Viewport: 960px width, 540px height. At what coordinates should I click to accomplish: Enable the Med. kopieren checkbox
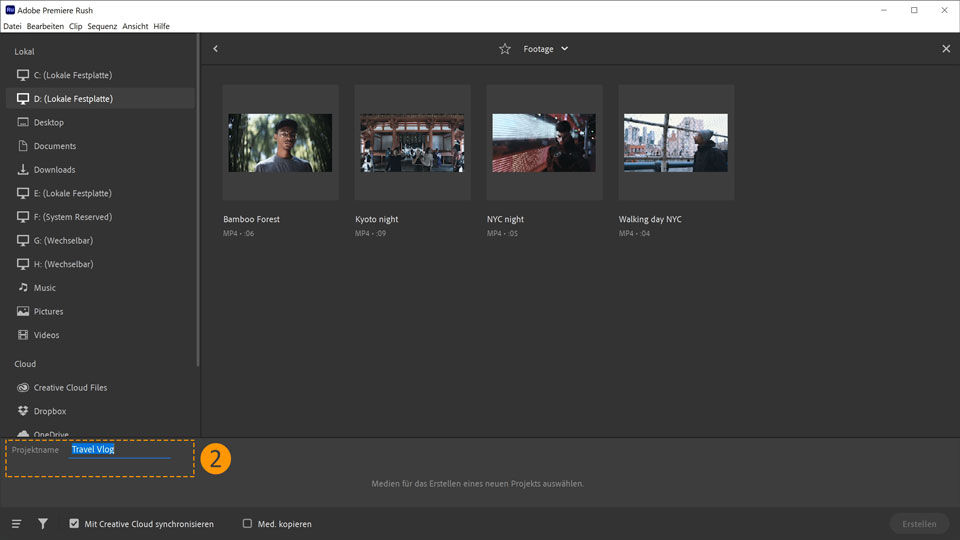tap(247, 523)
